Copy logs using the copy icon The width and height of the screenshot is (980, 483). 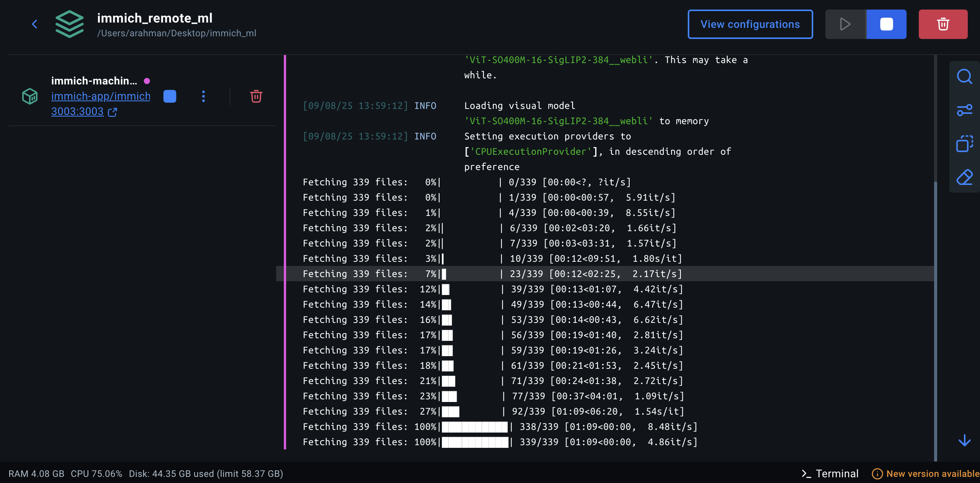(x=964, y=144)
